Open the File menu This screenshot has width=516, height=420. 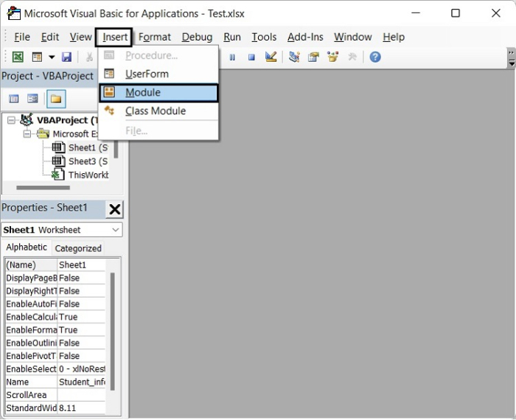coord(22,37)
